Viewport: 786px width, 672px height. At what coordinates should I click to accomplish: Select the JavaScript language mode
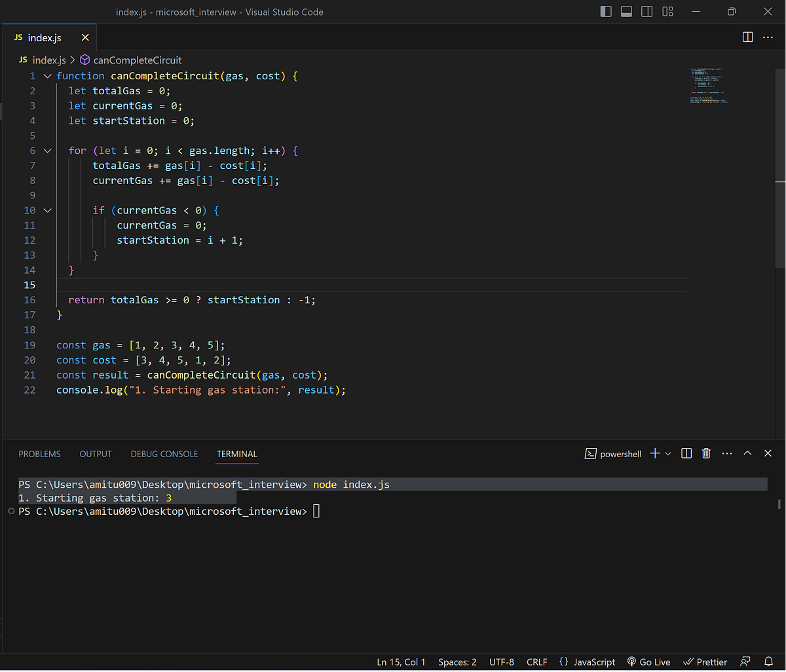[595, 662]
